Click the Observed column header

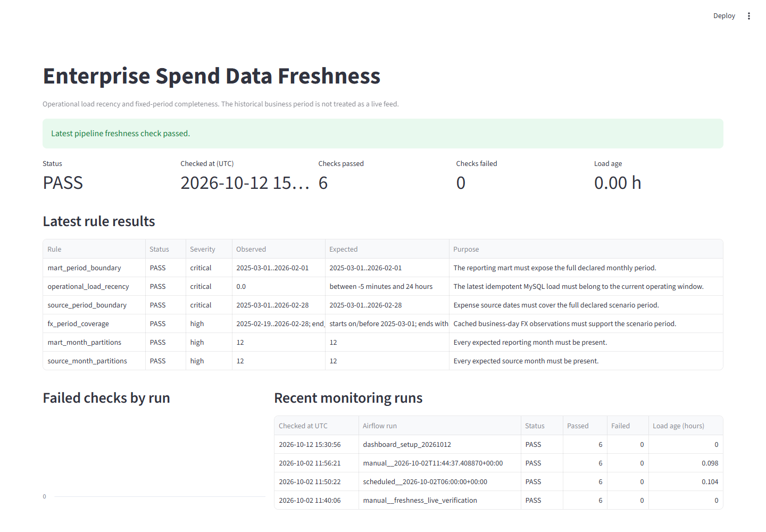[279, 249]
